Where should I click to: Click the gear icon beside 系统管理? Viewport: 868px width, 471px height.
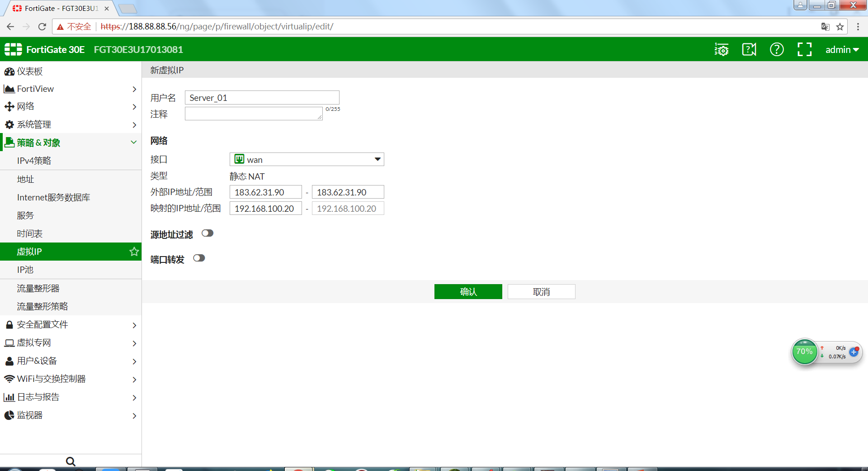click(x=9, y=124)
